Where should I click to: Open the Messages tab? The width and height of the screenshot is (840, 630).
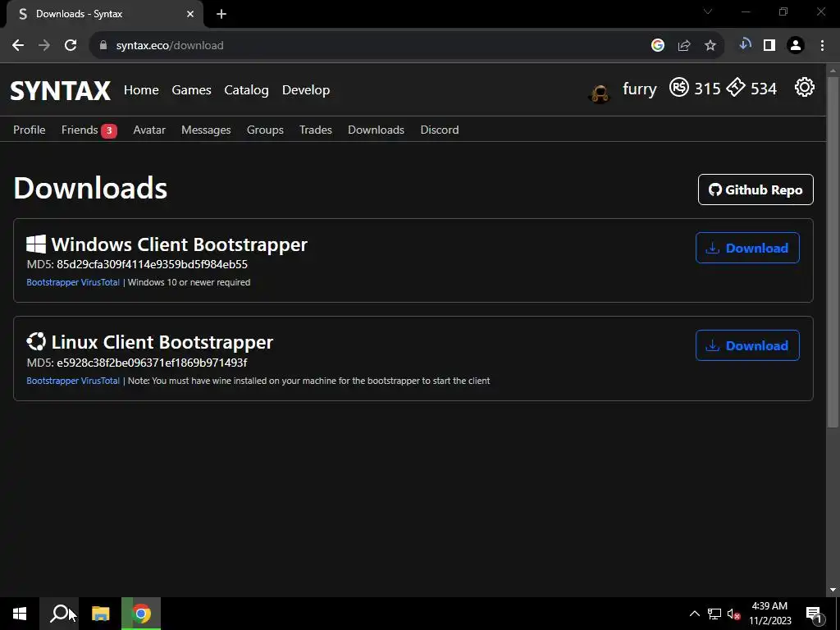pyautogui.click(x=206, y=130)
